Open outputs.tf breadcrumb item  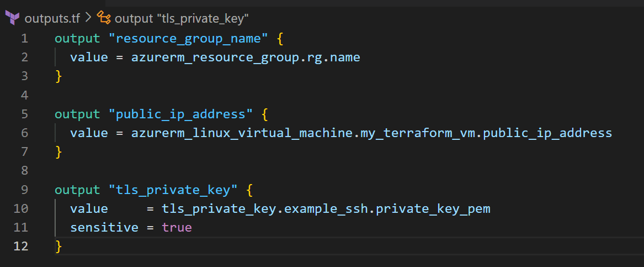pos(52,18)
